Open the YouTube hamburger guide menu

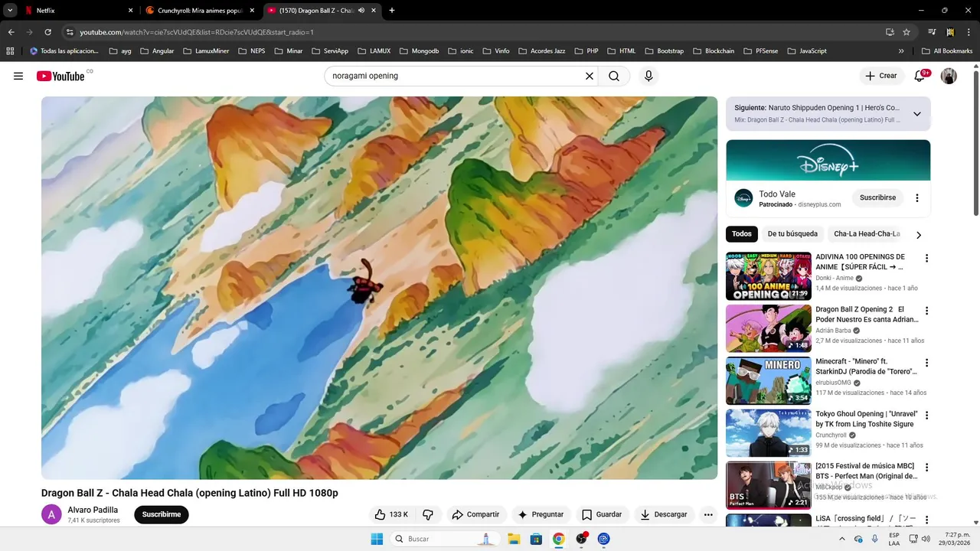point(18,76)
